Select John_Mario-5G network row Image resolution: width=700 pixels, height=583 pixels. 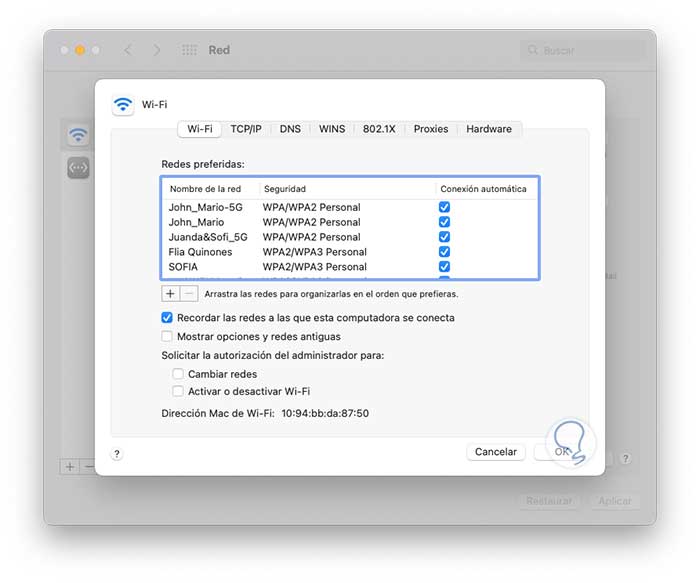[x=350, y=207]
